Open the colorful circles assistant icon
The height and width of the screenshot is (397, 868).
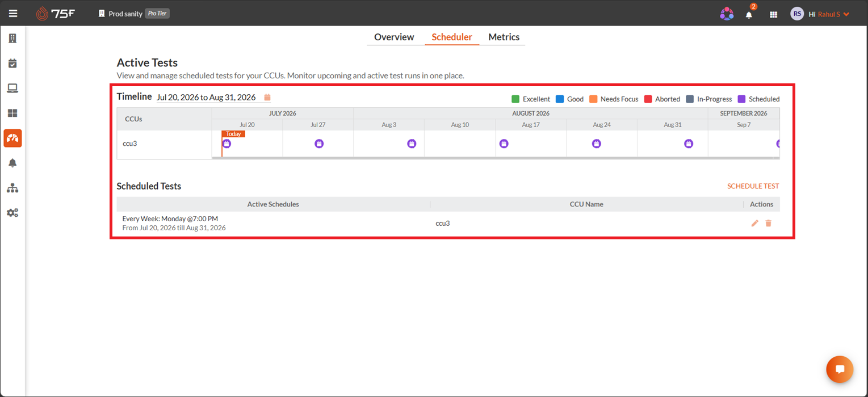[727, 14]
